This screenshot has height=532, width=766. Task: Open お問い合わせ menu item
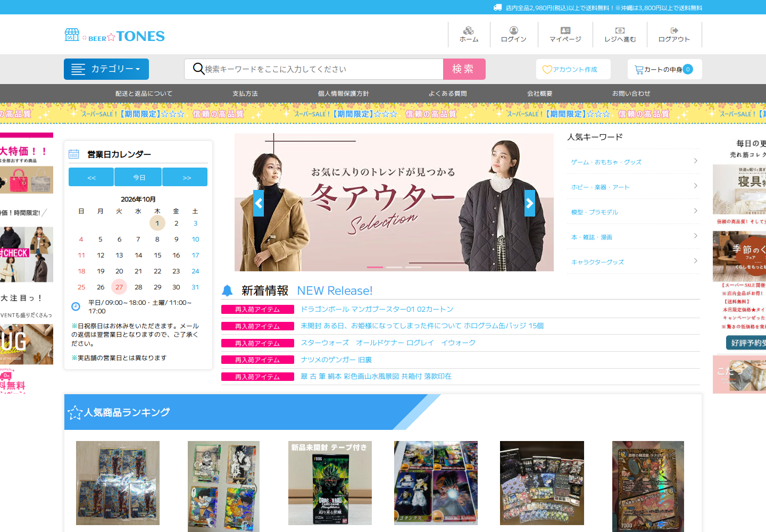pos(631,94)
